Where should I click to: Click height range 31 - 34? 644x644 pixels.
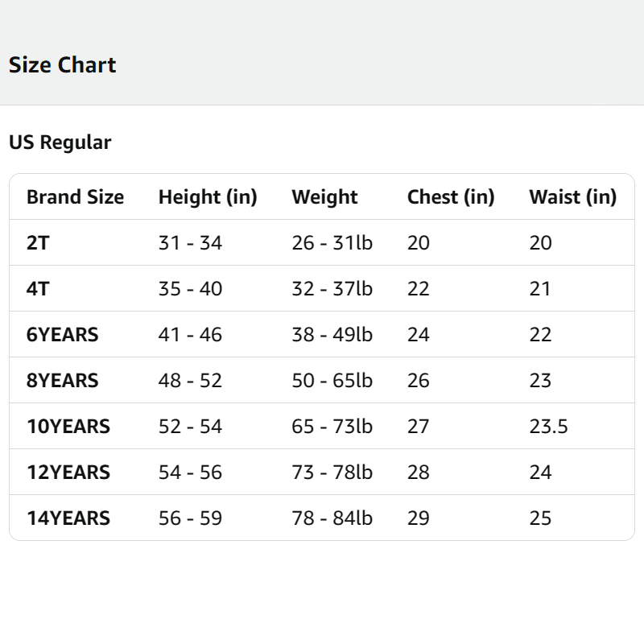tap(190, 242)
